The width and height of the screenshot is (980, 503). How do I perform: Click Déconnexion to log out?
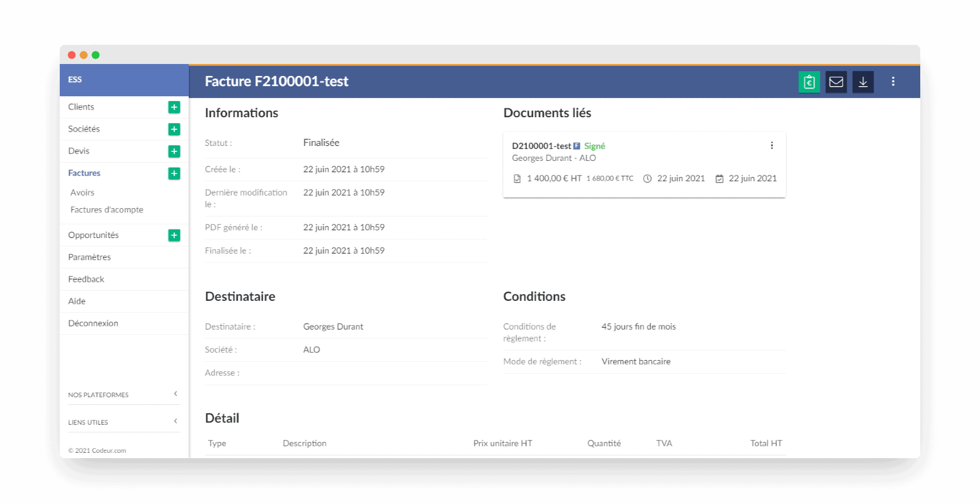point(93,324)
